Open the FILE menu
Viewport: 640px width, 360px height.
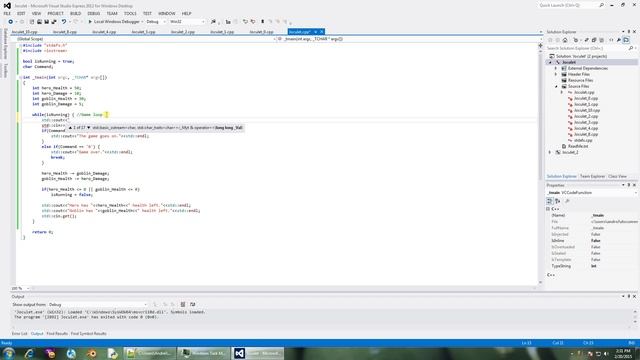click(x=7, y=13)
